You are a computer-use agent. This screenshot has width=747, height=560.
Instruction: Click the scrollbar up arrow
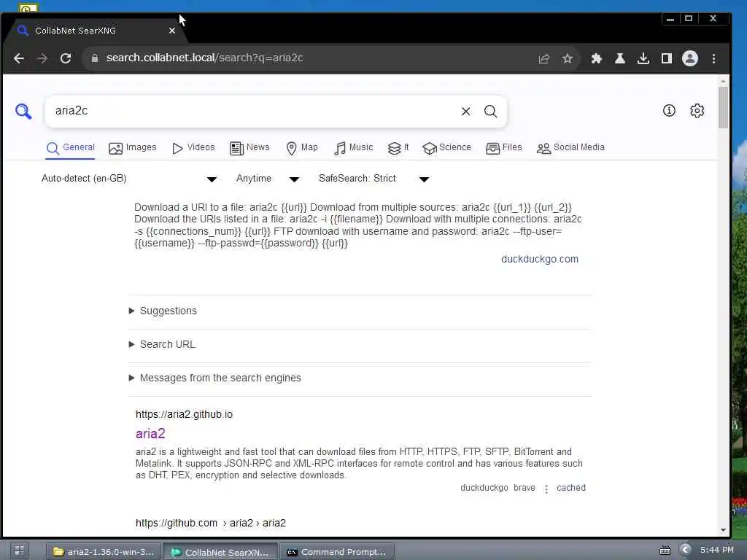[723, 82]
